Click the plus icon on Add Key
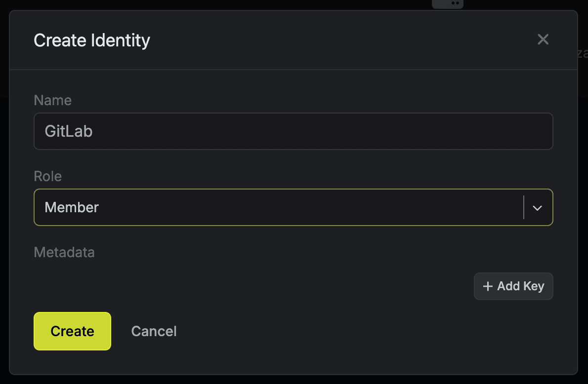Viewport: 588px width, 384px height. pos(488,286)
